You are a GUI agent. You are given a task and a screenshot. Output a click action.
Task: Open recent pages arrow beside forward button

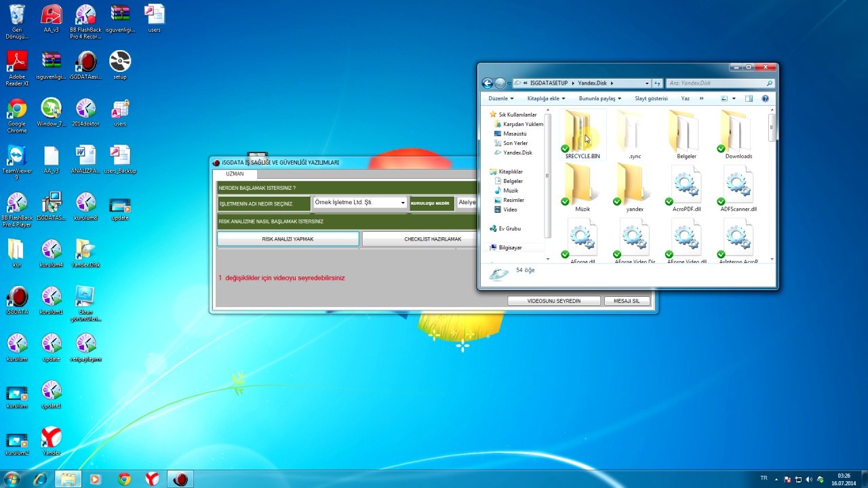(x=509, y=83)
